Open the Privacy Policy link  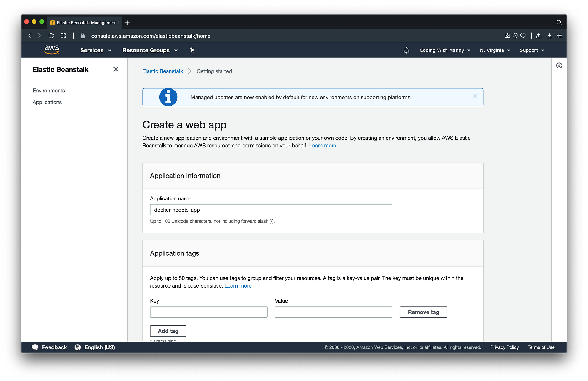tap(505, 347)
